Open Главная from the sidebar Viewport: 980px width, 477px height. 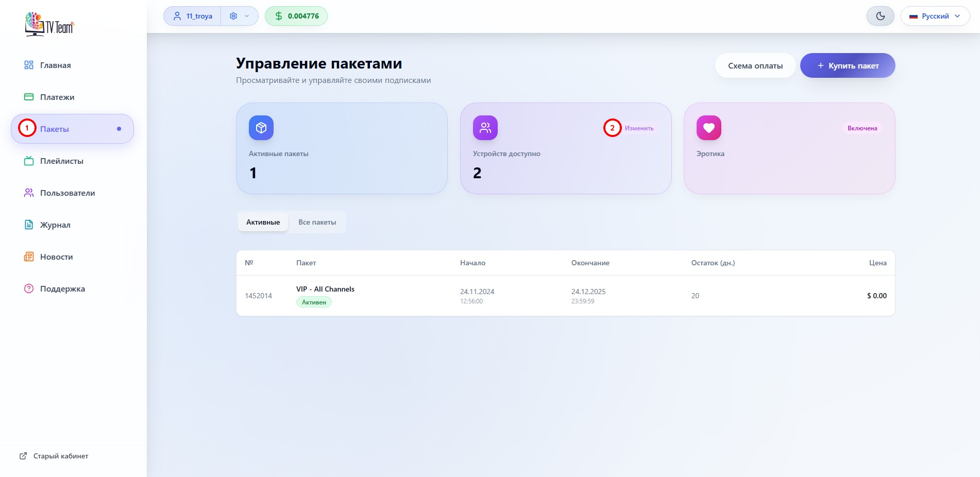(55, 65)
